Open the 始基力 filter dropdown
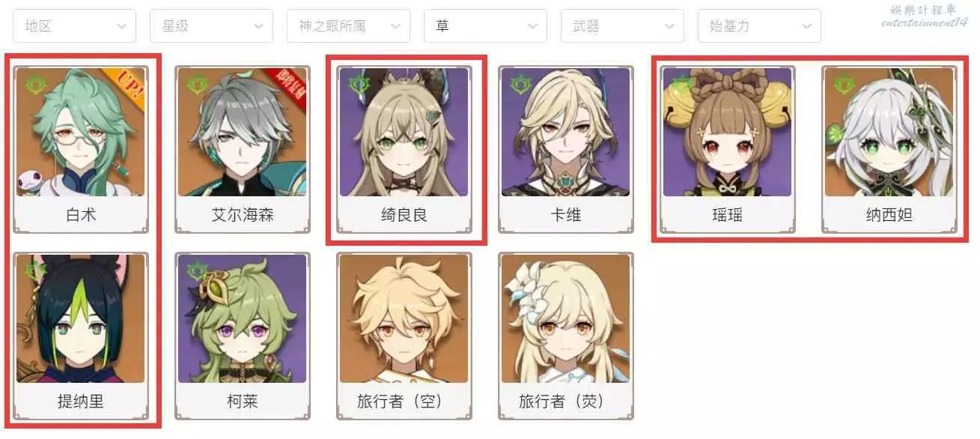 pyautogui.click(x=759, y=25)
